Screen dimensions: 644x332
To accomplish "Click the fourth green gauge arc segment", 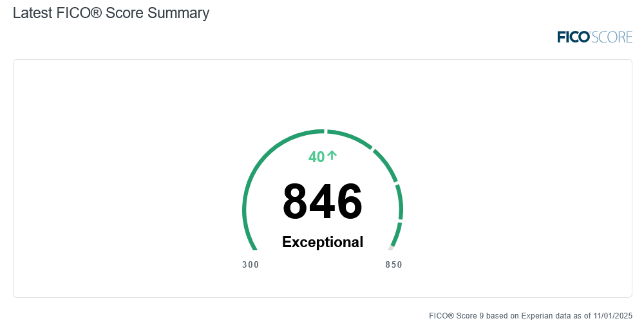I will pyautogui.click(x=400, y=202).
